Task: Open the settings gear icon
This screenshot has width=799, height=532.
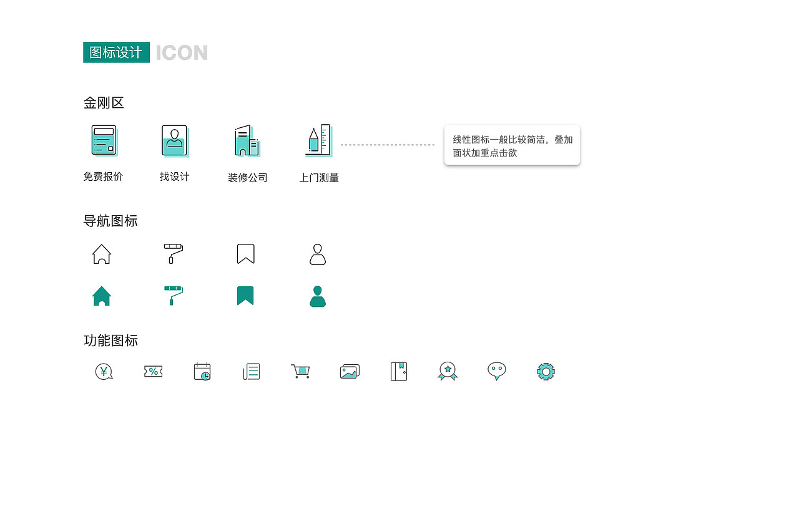Action: pos(545,371)
